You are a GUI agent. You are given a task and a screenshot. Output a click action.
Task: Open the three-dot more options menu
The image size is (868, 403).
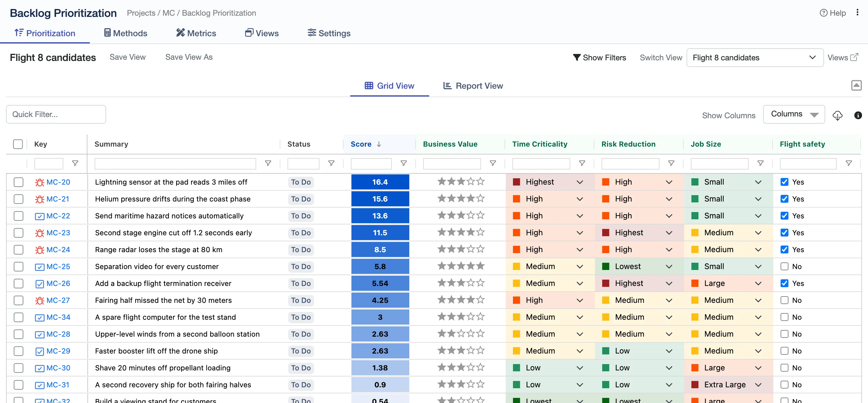[857, 12]
